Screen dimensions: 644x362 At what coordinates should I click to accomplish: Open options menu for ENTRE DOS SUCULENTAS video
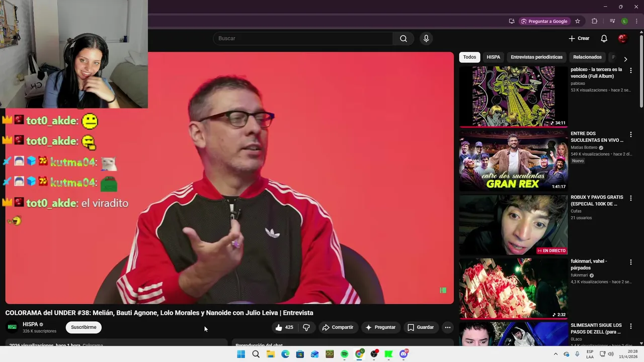630,135
